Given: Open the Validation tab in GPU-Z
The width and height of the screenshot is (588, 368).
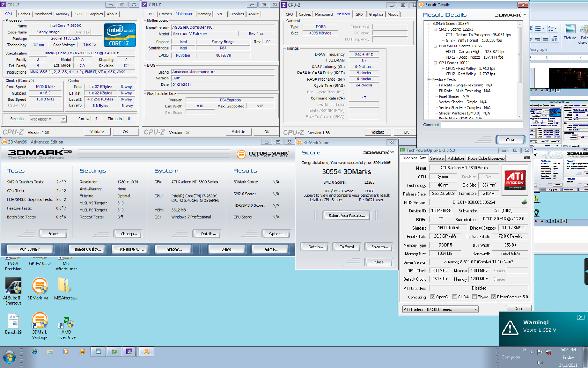Looking at the screenshot, I should tap(455, 158).
